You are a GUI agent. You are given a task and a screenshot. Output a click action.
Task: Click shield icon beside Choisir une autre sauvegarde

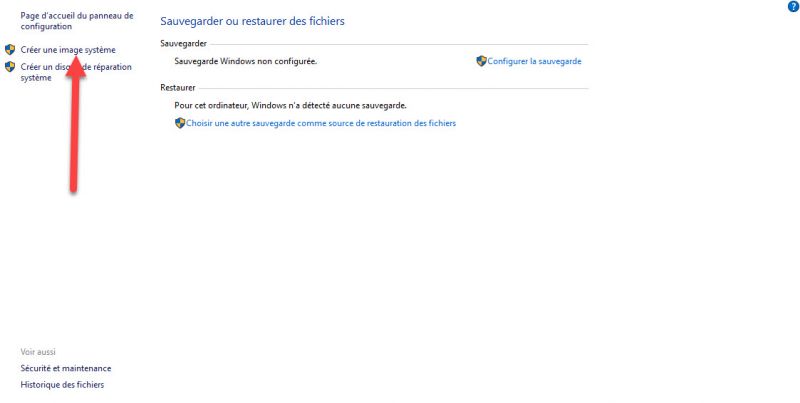tap(180, 123)
